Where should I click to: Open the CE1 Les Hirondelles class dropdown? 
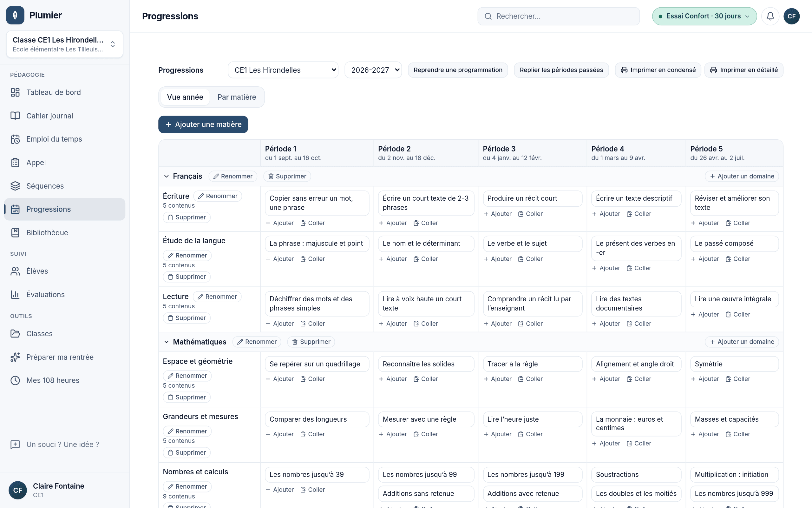point(283,70)
